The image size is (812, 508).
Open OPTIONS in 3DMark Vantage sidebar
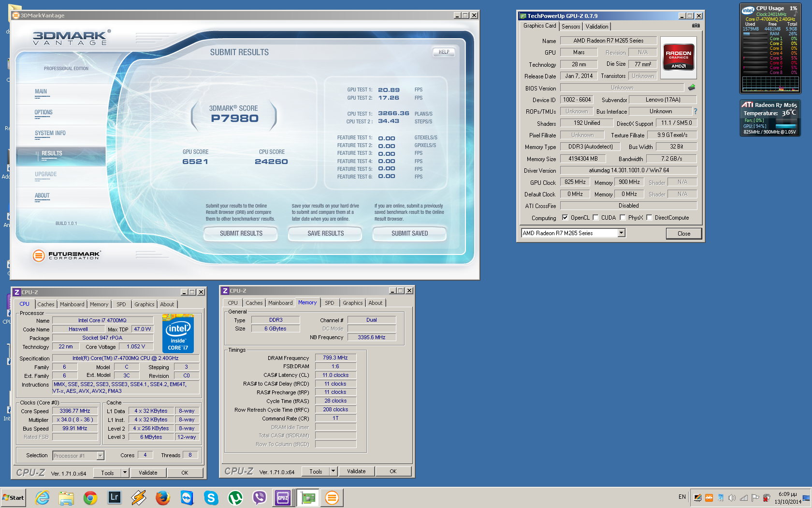click(x=43, y=112)
